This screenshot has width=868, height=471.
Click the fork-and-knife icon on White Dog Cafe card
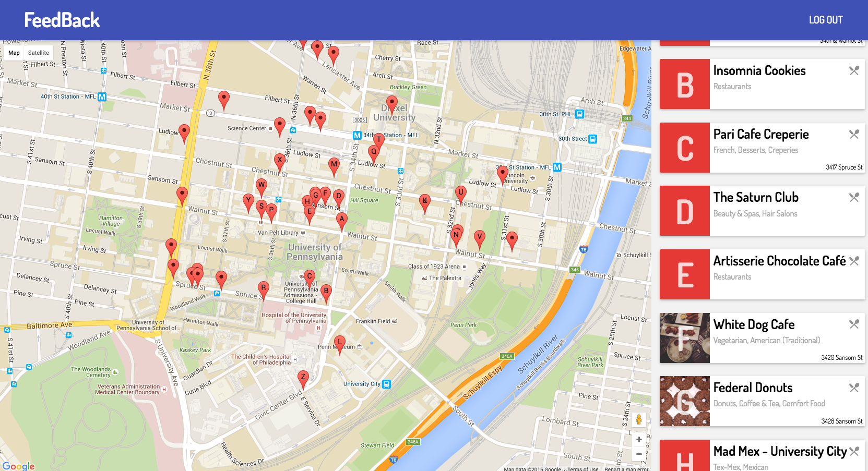click(854, 324)
